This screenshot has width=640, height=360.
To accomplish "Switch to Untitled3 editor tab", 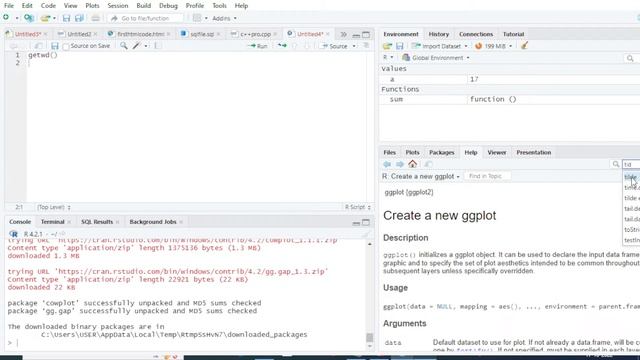I will (27, 34).
